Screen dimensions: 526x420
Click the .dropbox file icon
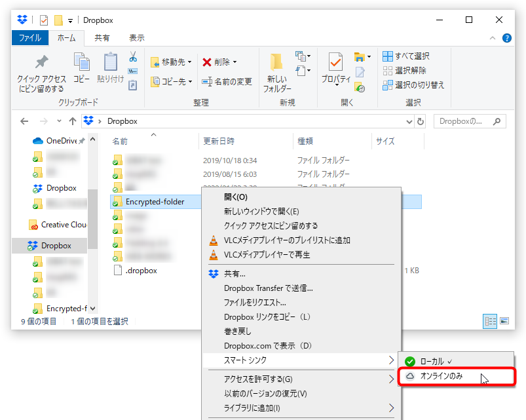[118, 270]
